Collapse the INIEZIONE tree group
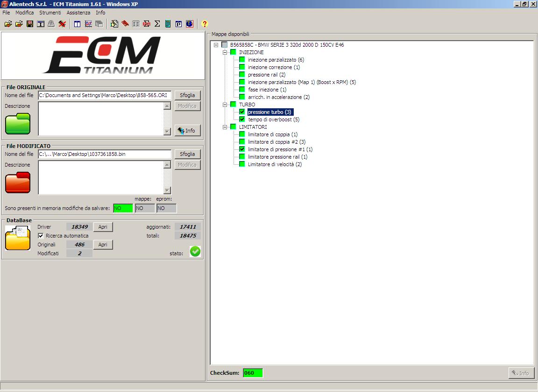 pyautogui.click(x=225, y=52)
